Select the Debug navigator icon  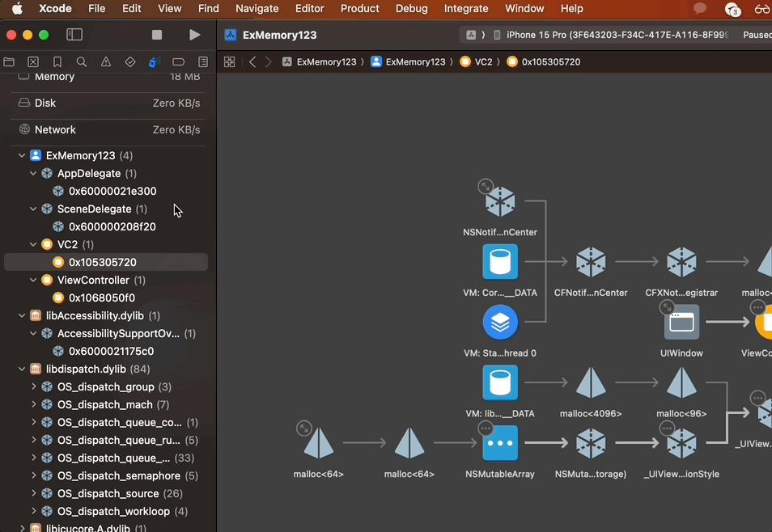[x=154, y=62]
